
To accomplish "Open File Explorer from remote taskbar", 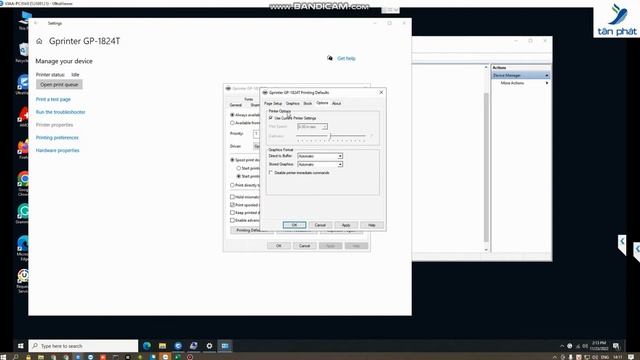I will tap(162, 346).
